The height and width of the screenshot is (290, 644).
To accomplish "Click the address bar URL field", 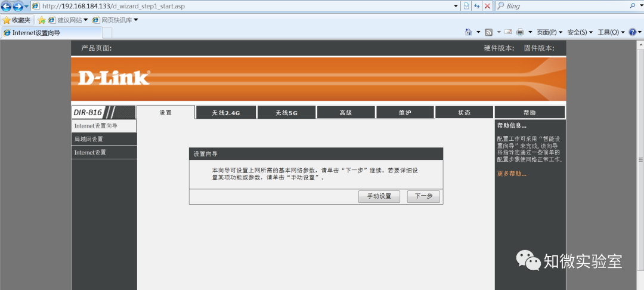I will pos(241,6).
